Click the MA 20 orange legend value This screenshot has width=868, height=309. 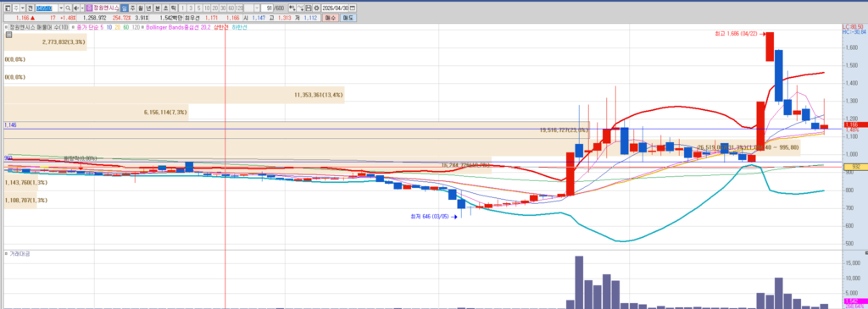(118, 27)
